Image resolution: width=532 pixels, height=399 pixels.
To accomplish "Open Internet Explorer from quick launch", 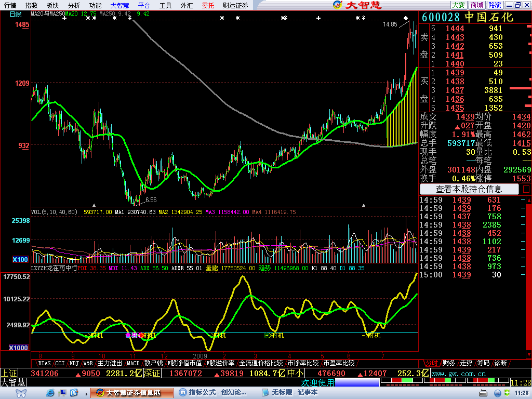I will (x=50, y=393).
